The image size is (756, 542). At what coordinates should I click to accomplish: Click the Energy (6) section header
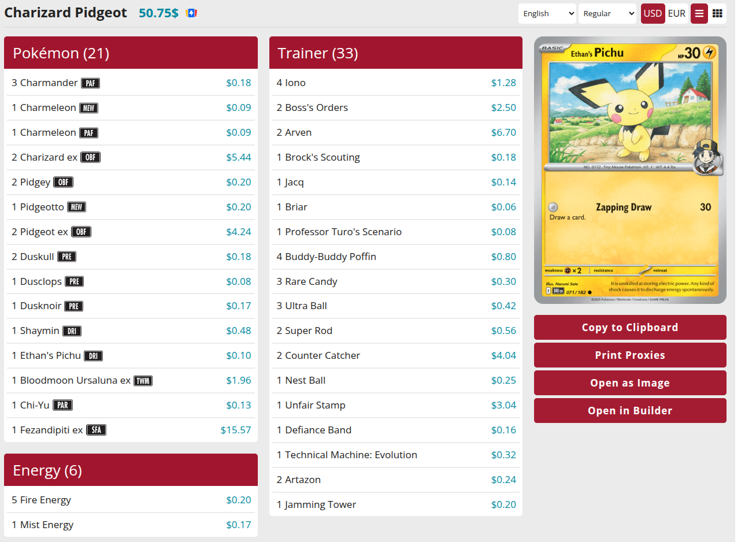131,470
